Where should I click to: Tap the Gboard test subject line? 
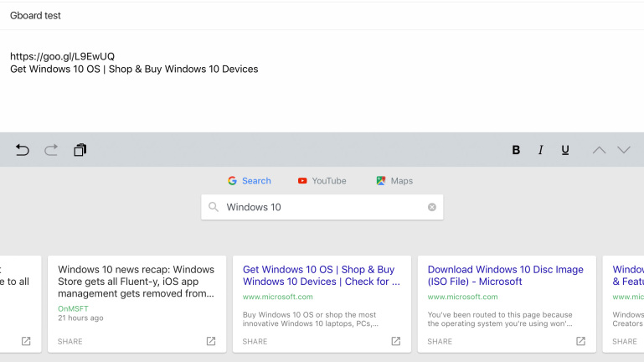point(35,16)
